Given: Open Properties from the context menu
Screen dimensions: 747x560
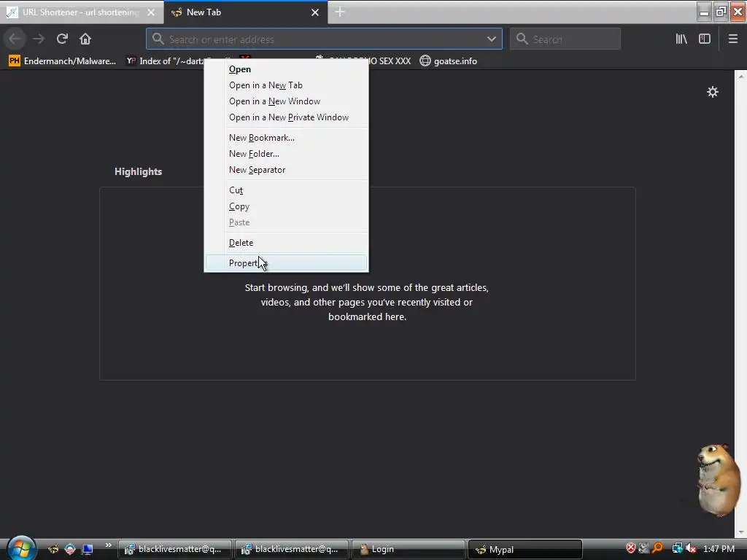Looking at the screenshot, I should (x=286, y=262).
